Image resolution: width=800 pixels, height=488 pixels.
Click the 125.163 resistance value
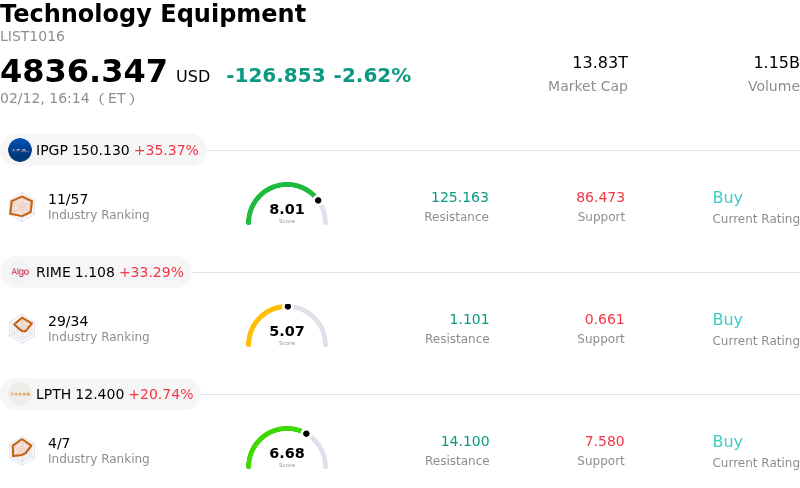459,198
